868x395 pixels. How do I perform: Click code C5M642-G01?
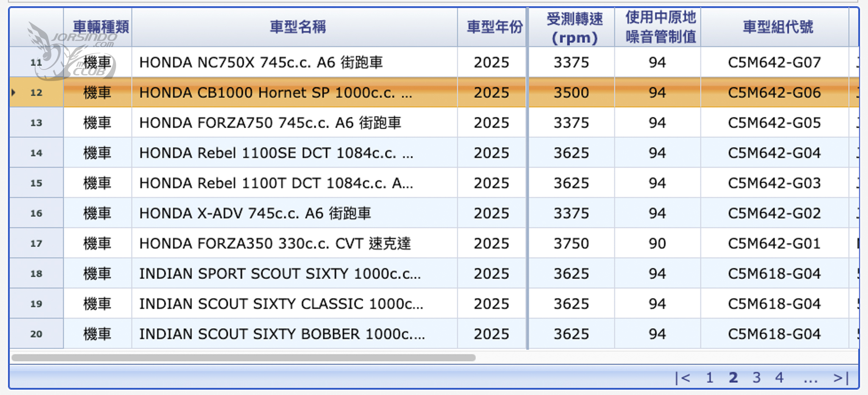coord(774,243)
